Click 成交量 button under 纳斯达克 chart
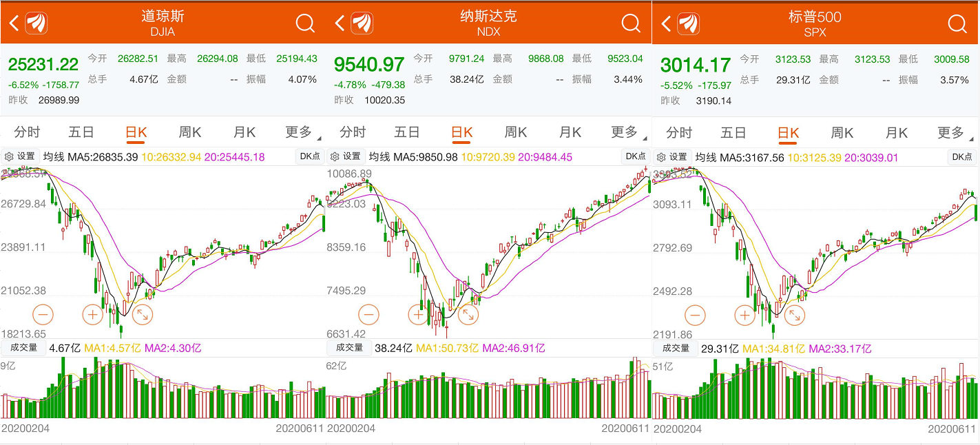This screenshot has width=980, height=445. 349,348
